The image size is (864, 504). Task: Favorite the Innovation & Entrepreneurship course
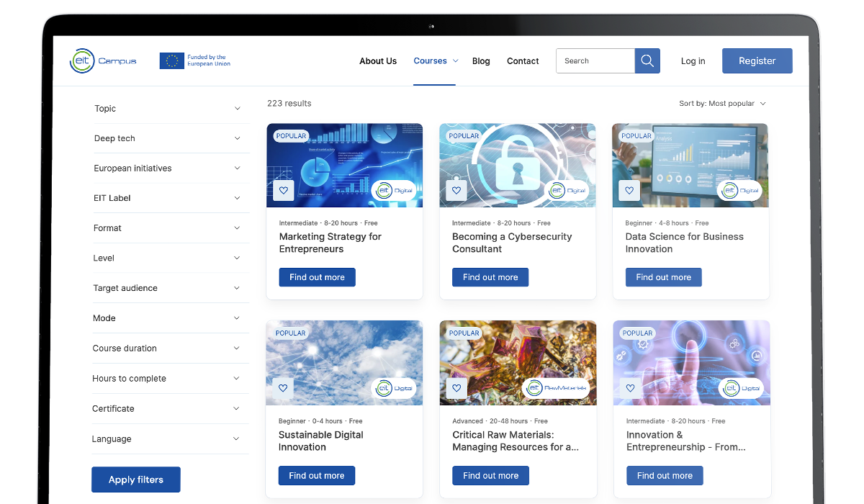[629, 387]
